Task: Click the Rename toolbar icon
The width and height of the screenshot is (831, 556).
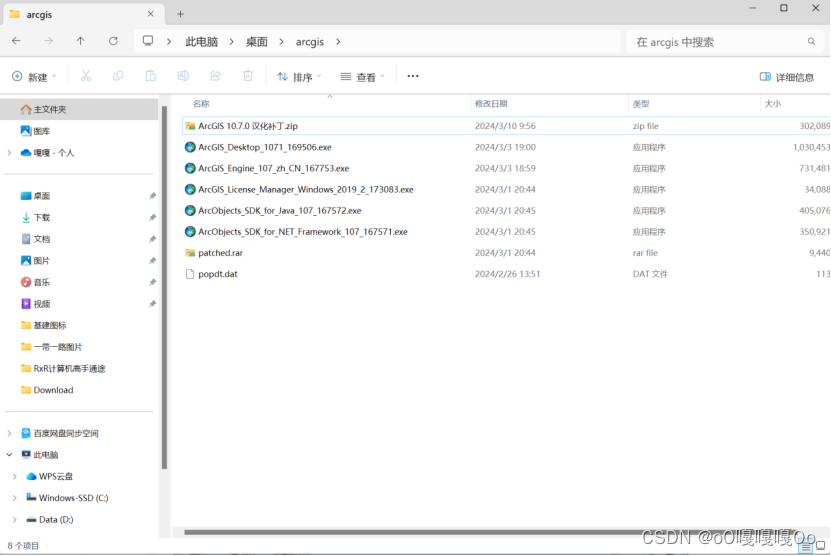Action: tap(183, 76)
